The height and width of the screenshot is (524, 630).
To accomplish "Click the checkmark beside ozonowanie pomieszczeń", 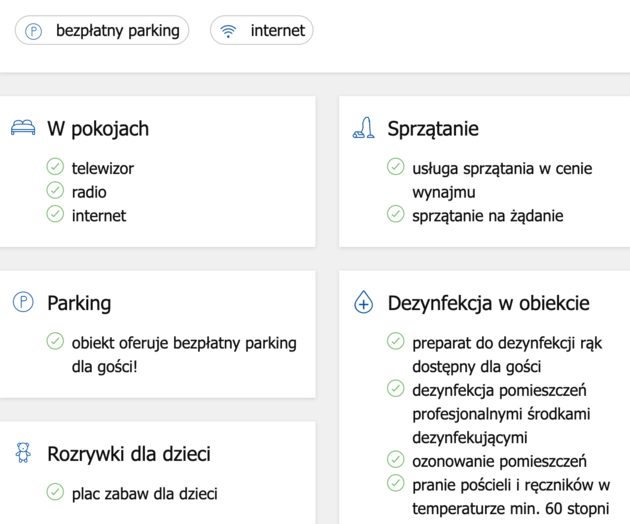I will 396,460.
